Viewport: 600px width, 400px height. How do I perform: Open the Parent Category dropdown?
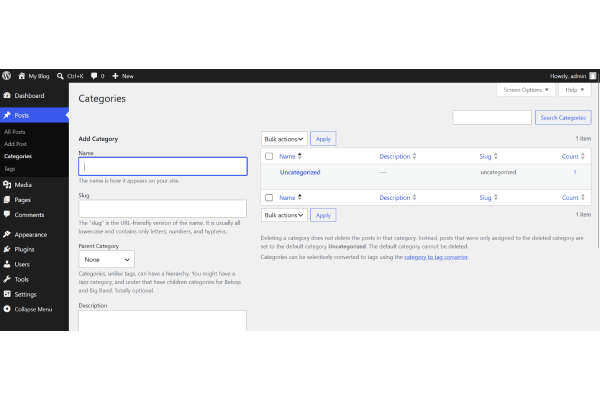click(x=106, y=260)
